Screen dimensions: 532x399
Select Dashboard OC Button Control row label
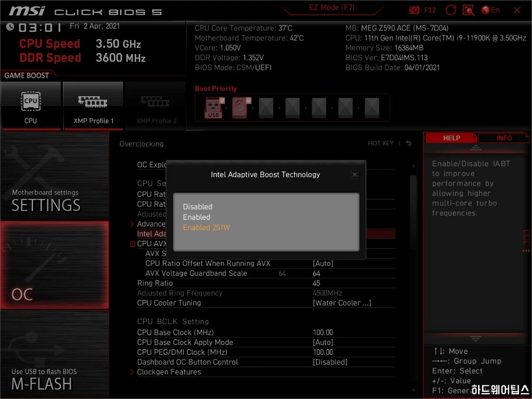click(x=187, y=362)
